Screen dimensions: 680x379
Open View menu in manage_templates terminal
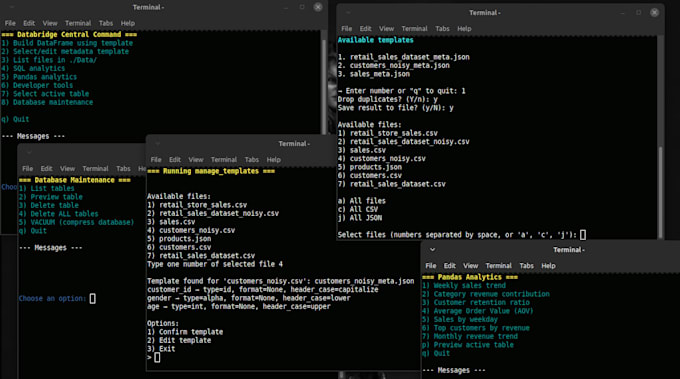196,160
